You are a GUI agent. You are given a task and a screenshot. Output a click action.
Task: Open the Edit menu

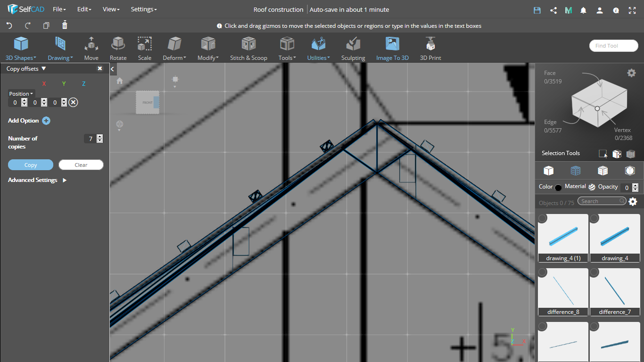tap(84, 9)
